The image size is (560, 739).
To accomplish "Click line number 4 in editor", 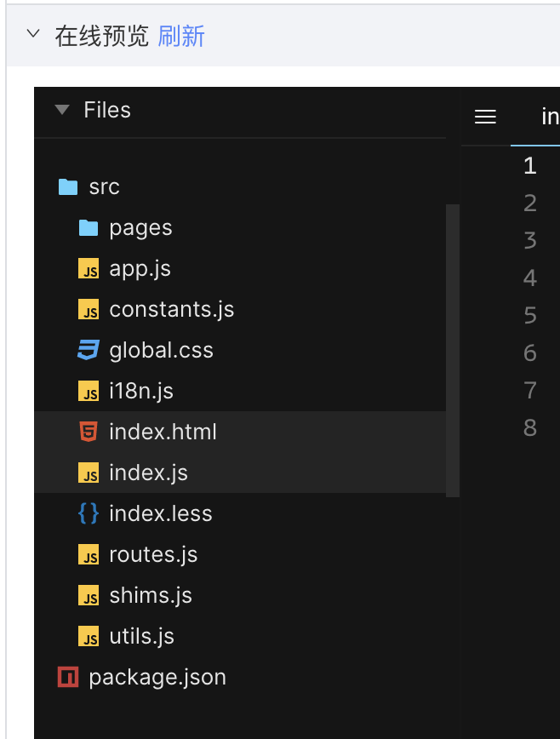I will pyautogui.click(x=530, y=278).
